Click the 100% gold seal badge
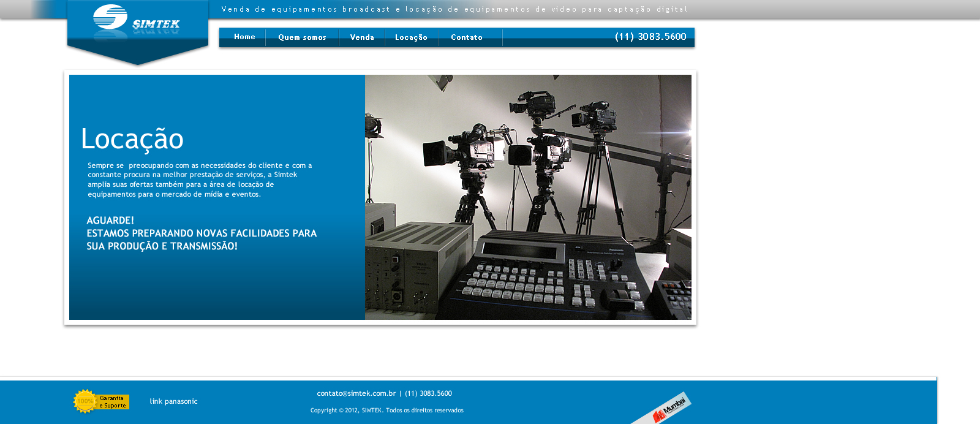 [x=85, y=401]
